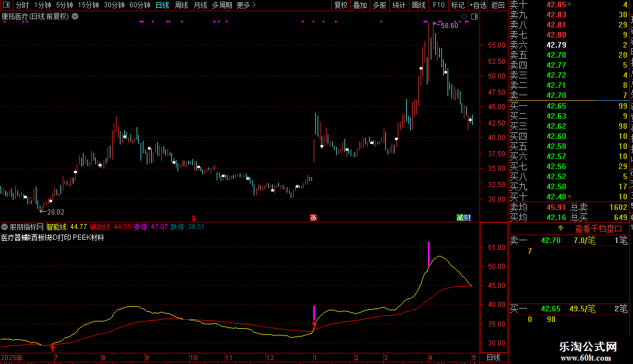
Task: Click the 减 green tag icon
Action: pyautogui.click(x=460, y=218)
